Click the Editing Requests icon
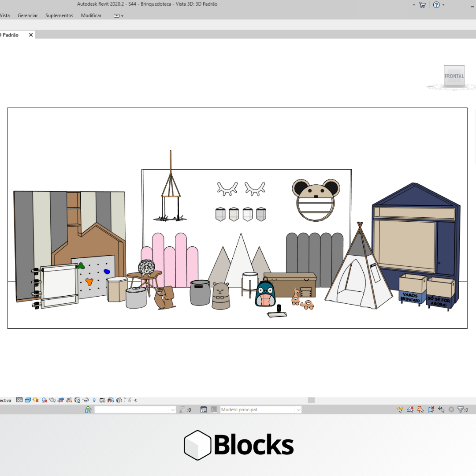Viewport: 476px width, 476px height. point(182,409)
